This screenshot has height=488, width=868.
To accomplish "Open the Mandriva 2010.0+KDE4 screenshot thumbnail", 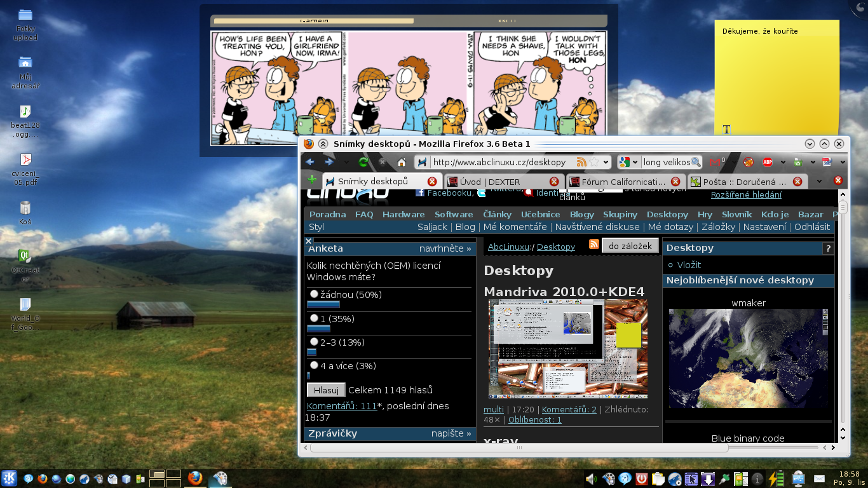I will [568, 349].
